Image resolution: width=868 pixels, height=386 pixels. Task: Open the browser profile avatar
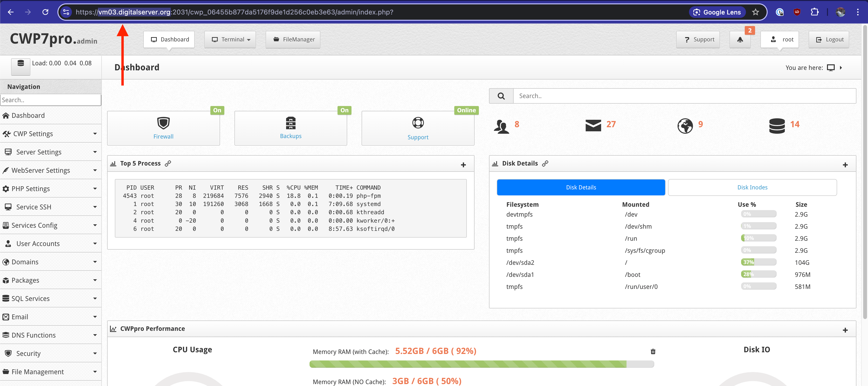tap(840, 12)
